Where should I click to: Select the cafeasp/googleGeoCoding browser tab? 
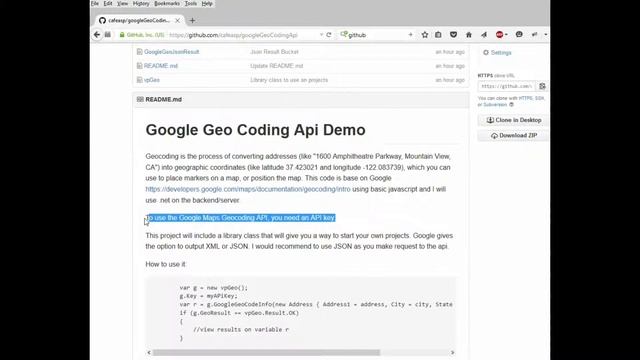pyautogui.click(x=139, y=20)
